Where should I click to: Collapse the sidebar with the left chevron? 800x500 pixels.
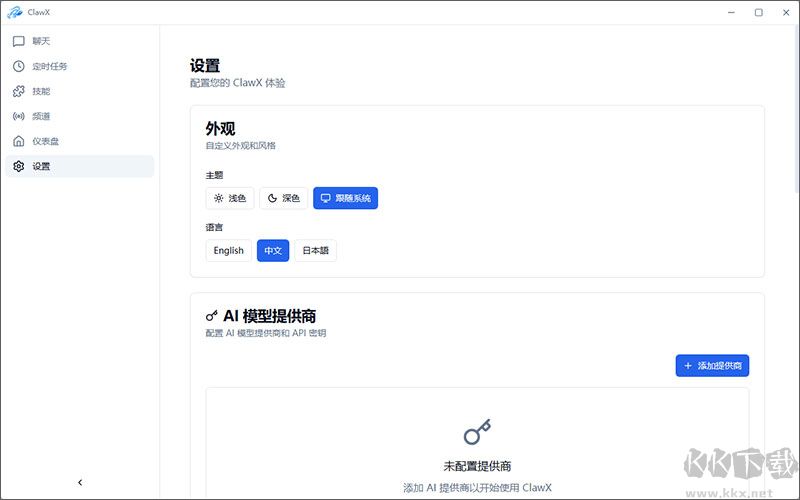[80, 482]
